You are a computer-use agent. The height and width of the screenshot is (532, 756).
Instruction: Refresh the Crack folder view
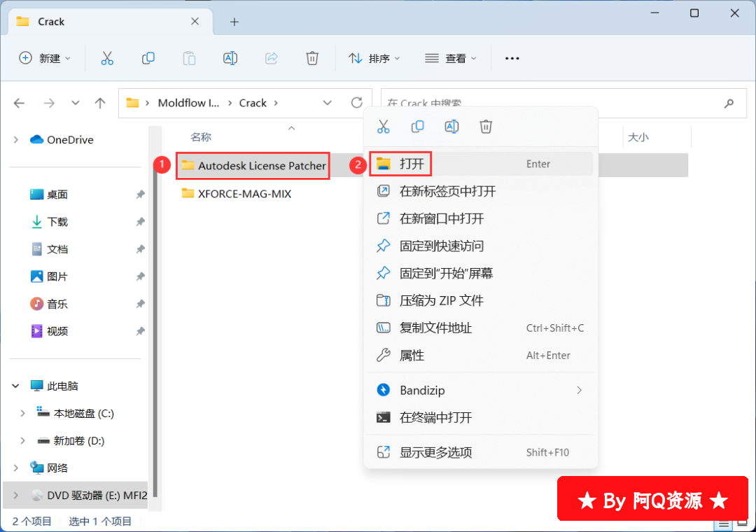[357, 103]
